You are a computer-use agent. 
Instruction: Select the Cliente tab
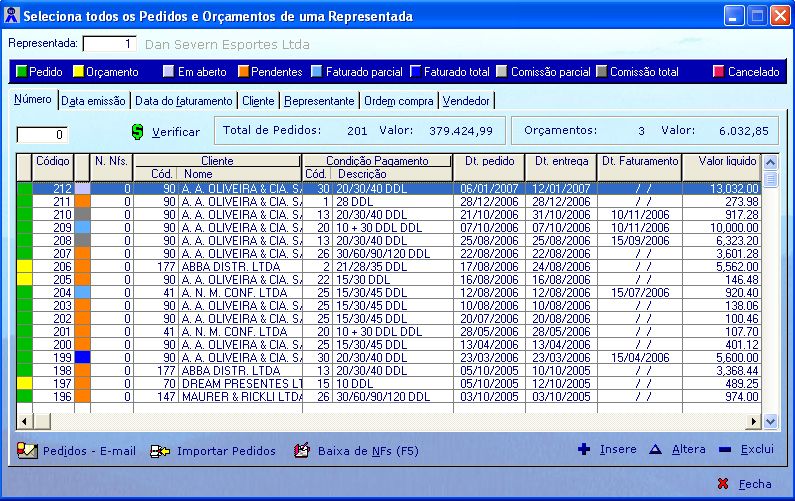pos(258,101)
